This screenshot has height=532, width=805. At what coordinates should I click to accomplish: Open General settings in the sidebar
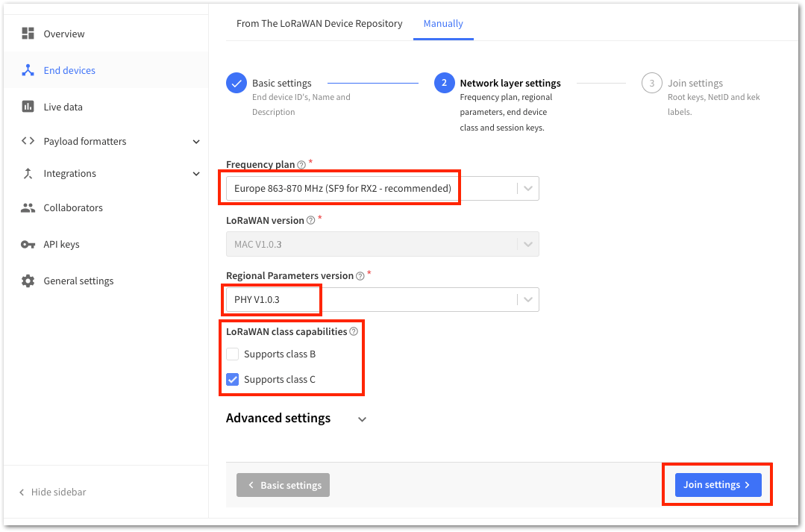[106, 281]
